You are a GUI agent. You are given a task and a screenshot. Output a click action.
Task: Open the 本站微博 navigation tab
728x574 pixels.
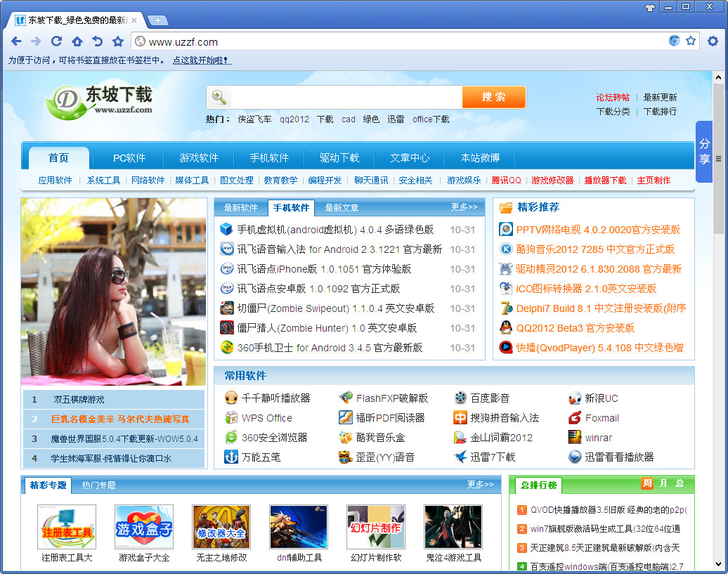coord(480,158)
